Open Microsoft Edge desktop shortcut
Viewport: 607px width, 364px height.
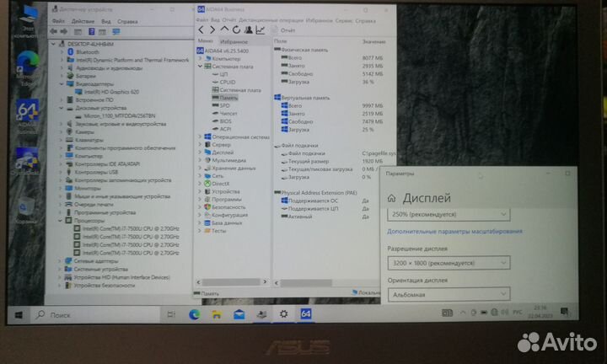(x=27, y=69)
